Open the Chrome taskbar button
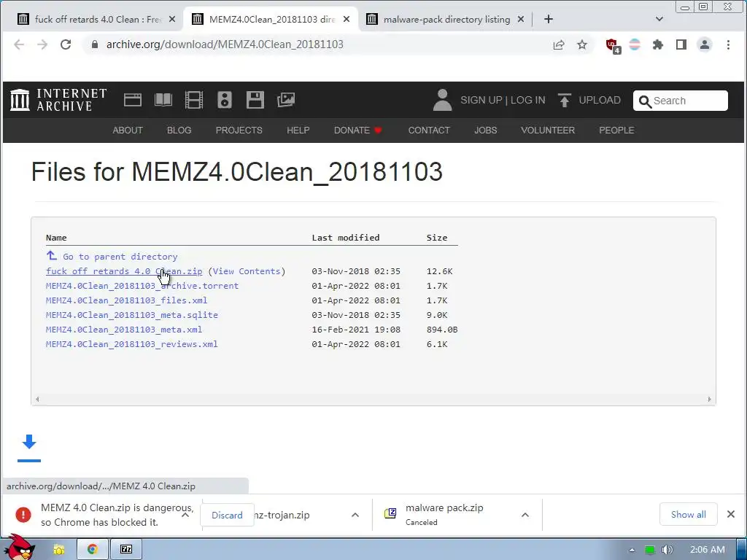Image resolution: width=747 pixels, height=560 pixels. click(93, 549)
